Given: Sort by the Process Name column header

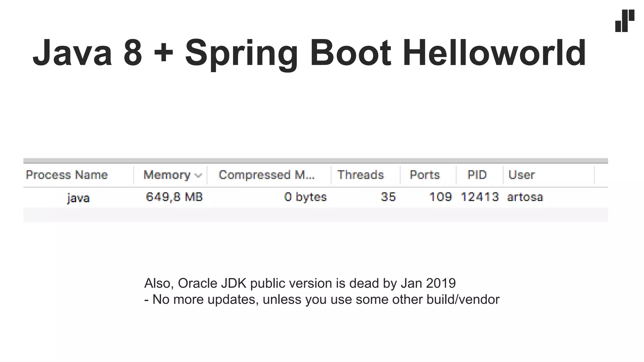Looking at the screenshot, I should [x=67, y=175].
